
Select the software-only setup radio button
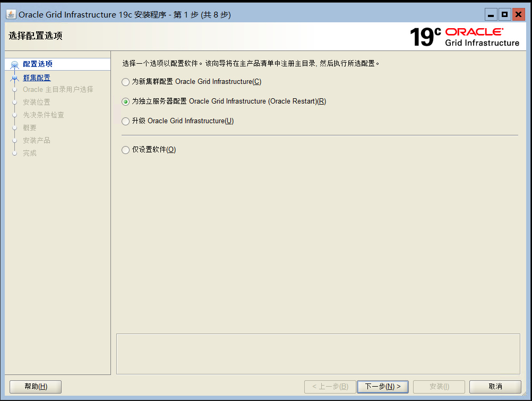pyautogui.click(x=125, y=150)
